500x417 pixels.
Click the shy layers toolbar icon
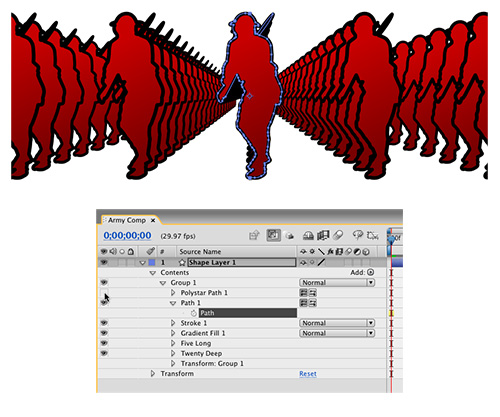point(308,236)
